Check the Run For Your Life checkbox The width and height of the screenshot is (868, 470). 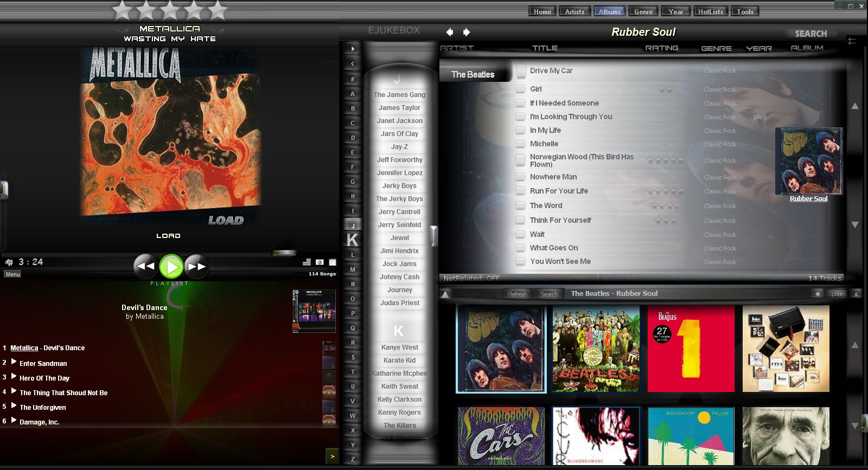(520, 191)
